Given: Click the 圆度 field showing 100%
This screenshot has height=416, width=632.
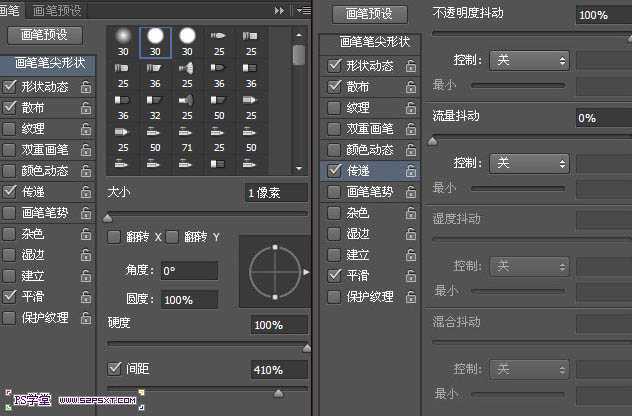Looking at the screenshot, I should 189,300.
